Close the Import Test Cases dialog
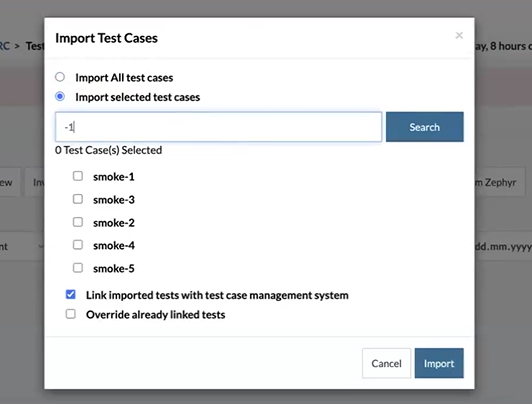The height and width of the screenshot is (404, 532). click(459, 35)
